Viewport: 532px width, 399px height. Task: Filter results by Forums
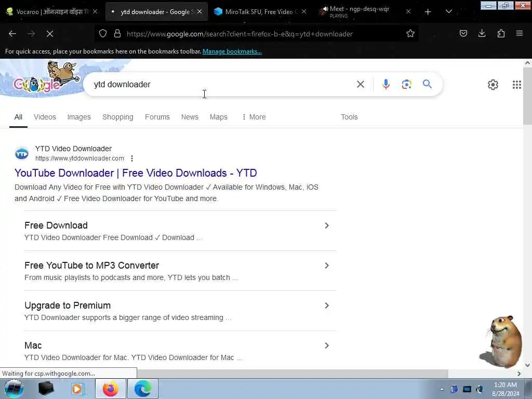pos(157,117)
